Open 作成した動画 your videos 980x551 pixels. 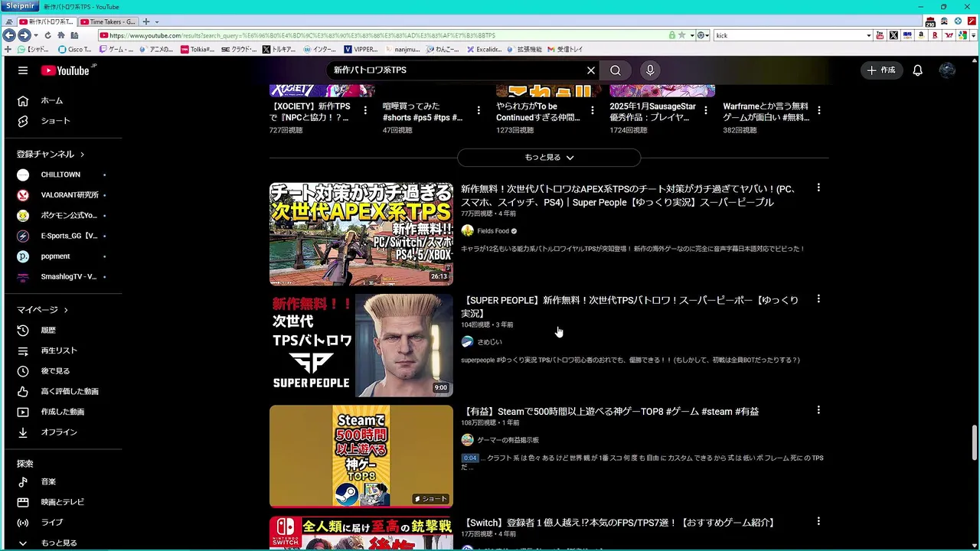63,412
